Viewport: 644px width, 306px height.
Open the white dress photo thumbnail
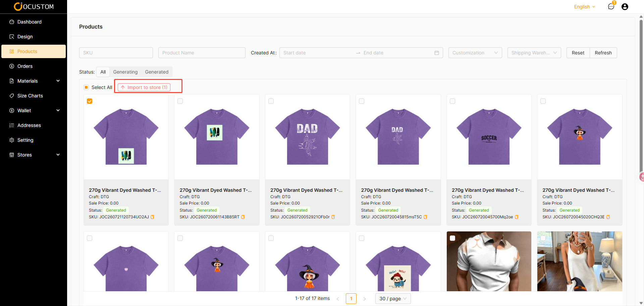click(x=580, y=261)
